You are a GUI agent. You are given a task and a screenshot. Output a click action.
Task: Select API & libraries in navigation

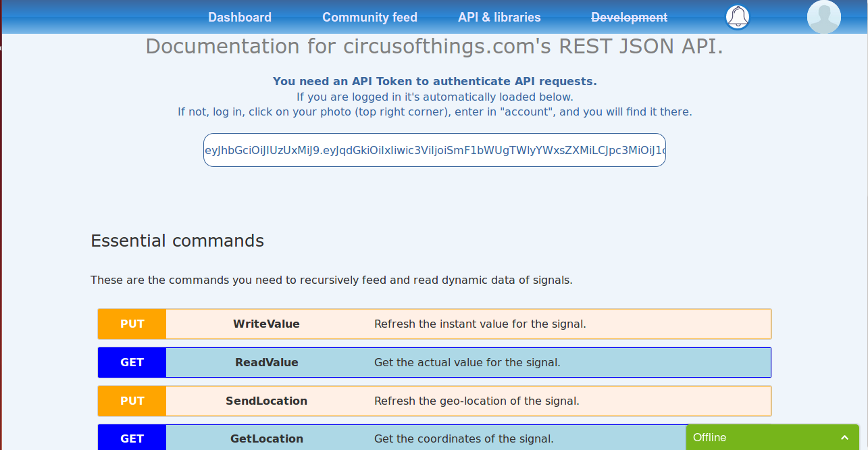coord(499,18)
